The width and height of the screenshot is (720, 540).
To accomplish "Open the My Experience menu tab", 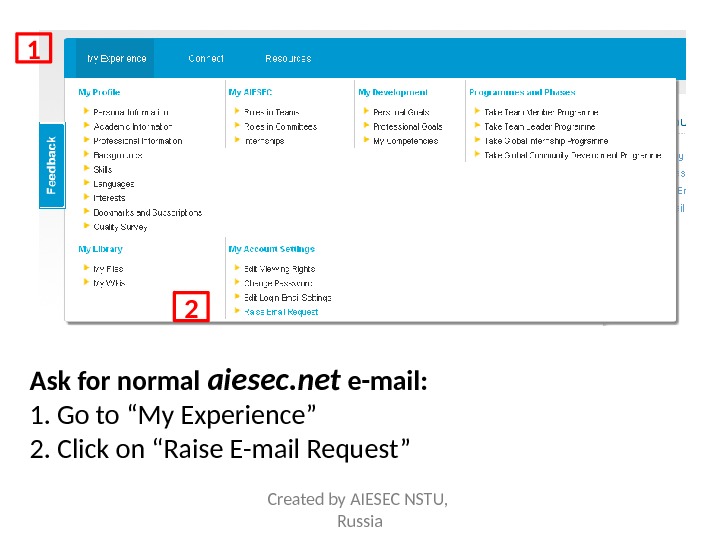I will (x=116, y=58).
